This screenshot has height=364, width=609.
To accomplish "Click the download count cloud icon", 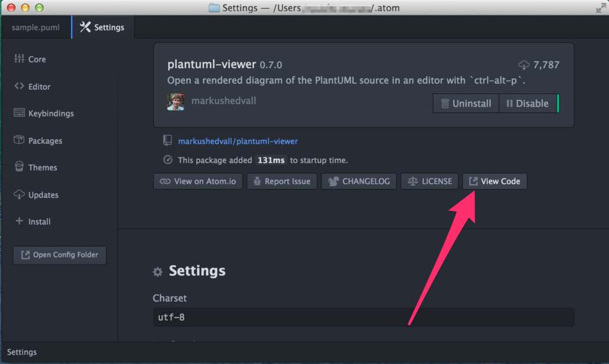I will coord(523,65).
